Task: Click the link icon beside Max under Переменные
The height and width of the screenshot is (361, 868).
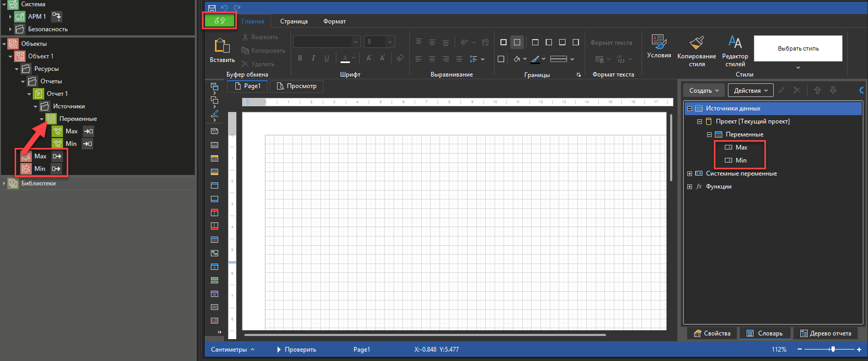Action: pos(89,131)
